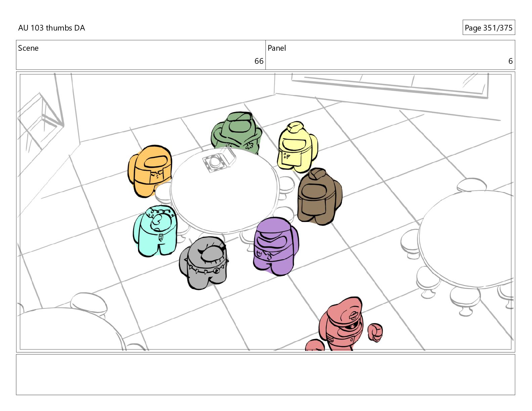Click the empty notes box below the storyboard

point(265,374)
